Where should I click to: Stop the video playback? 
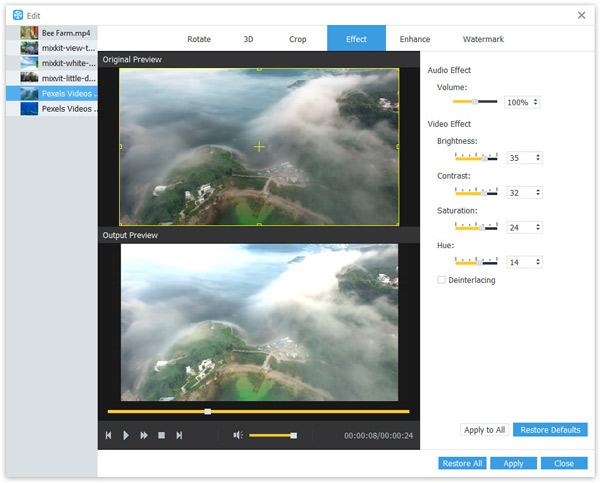pyautogui.click(x=161, y=435)
